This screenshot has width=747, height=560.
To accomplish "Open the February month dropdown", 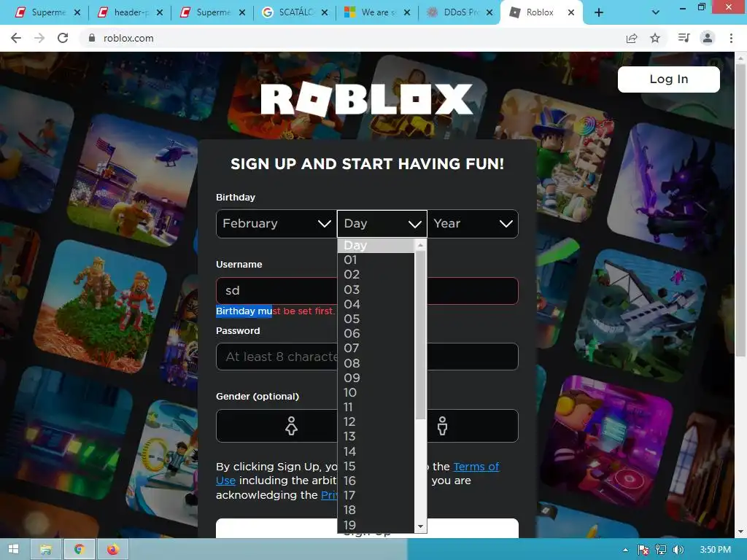I will [276, 224].
